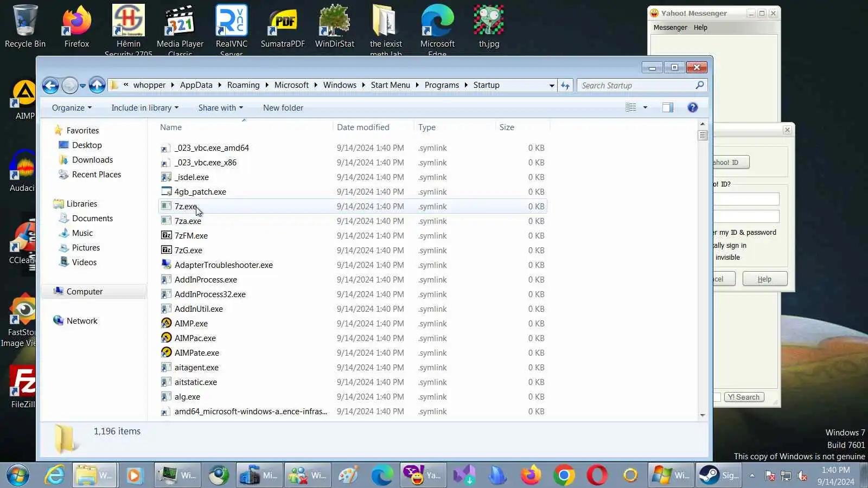
Task: Open Paint from the taskbar palette icon
Action: click(x=348, y=476)
